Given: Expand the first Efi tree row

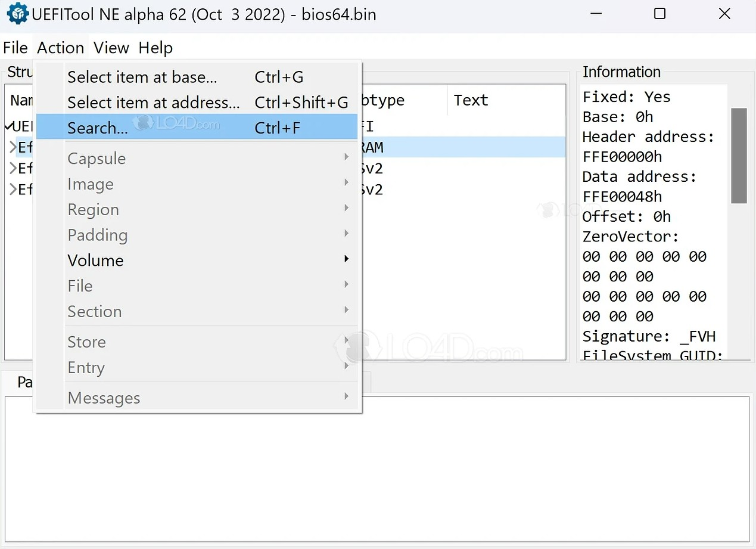Looking at the screenshot, I should [13, 147].
